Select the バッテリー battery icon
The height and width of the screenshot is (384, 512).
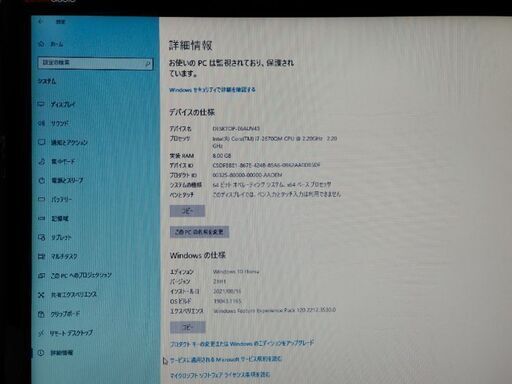coord(41,199)
